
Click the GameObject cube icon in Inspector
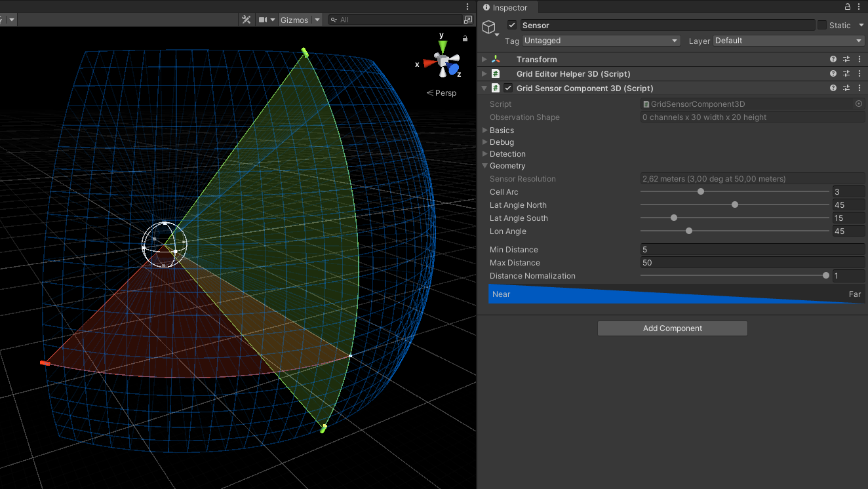tap(488, 27)
